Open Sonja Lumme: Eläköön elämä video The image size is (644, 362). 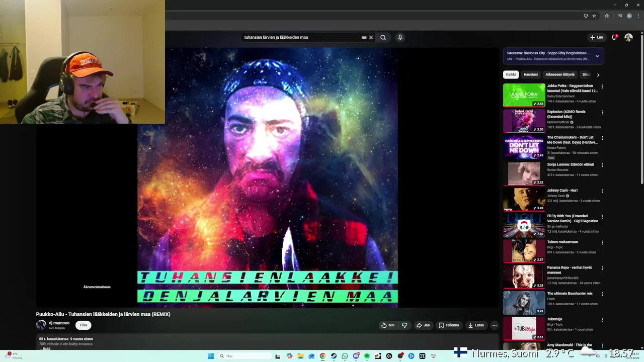[571, 164]
